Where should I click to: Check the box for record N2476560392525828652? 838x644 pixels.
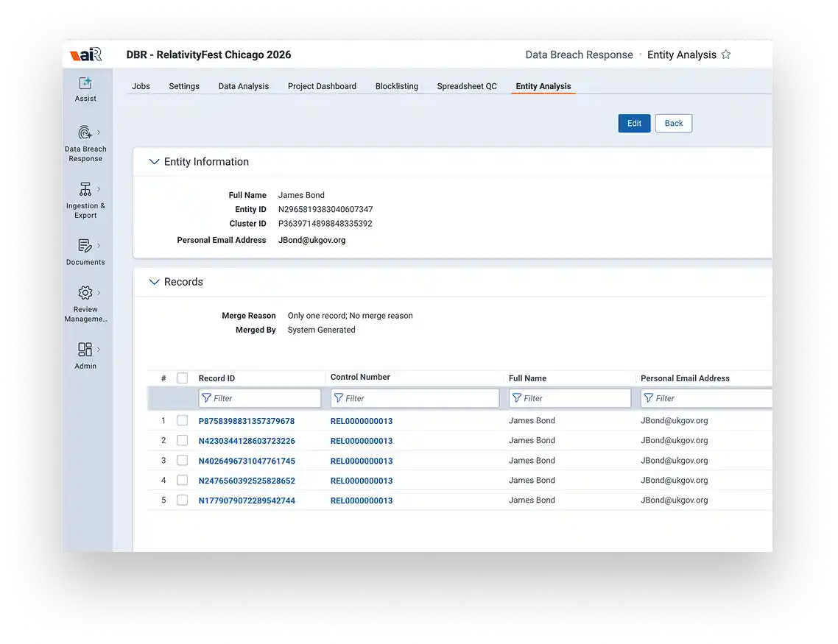(x=182, y=480)
